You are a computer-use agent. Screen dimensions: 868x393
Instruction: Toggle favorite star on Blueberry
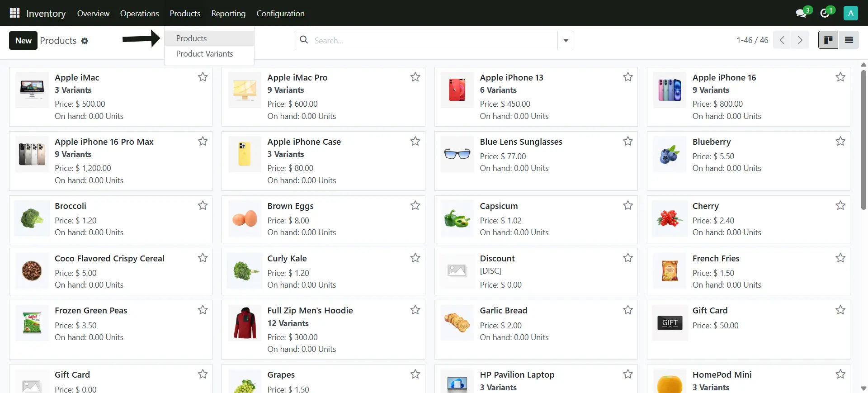tap(840, 142)
